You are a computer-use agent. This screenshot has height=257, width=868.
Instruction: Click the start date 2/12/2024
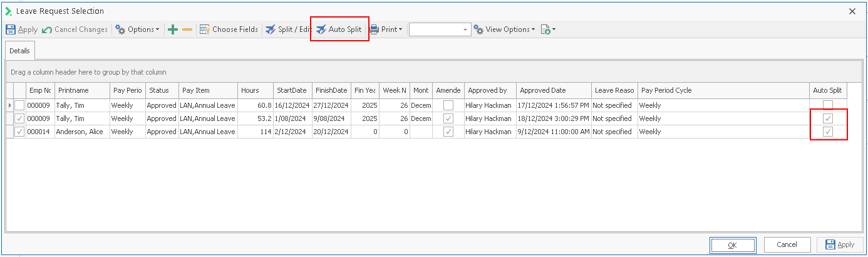292,132
